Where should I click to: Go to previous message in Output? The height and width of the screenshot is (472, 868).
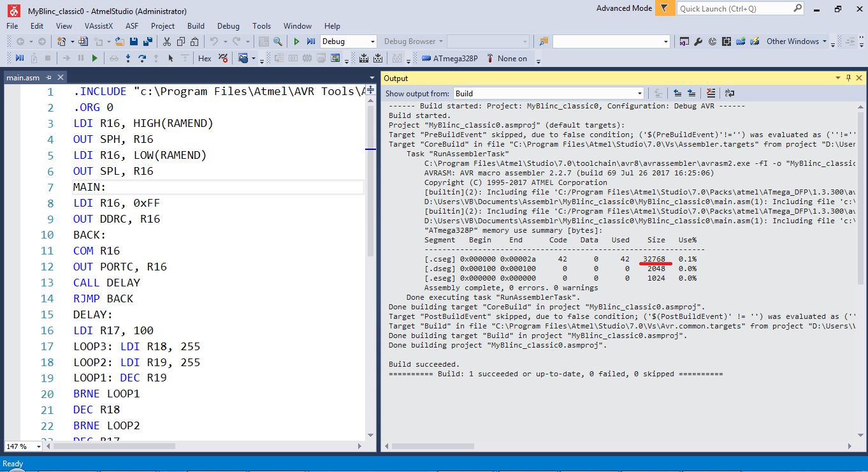677,93
